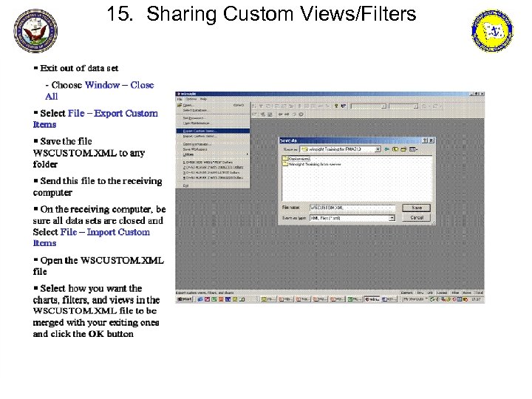Open recent file number 4 in File menu
This screenshot has width=532, height=399.
pyautogui.click(x=213, y=177)
